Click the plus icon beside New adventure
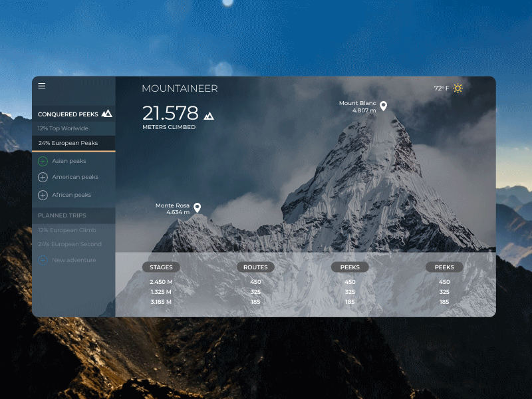The width and height of the screenshot is (532, 399). 42,260
